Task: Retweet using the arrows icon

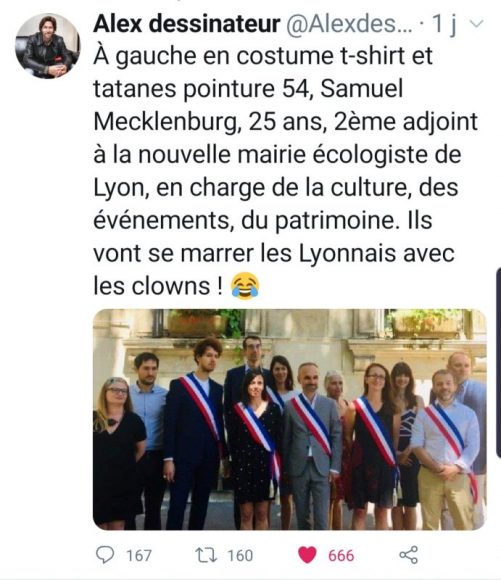Action: click(x=206, y=555)
